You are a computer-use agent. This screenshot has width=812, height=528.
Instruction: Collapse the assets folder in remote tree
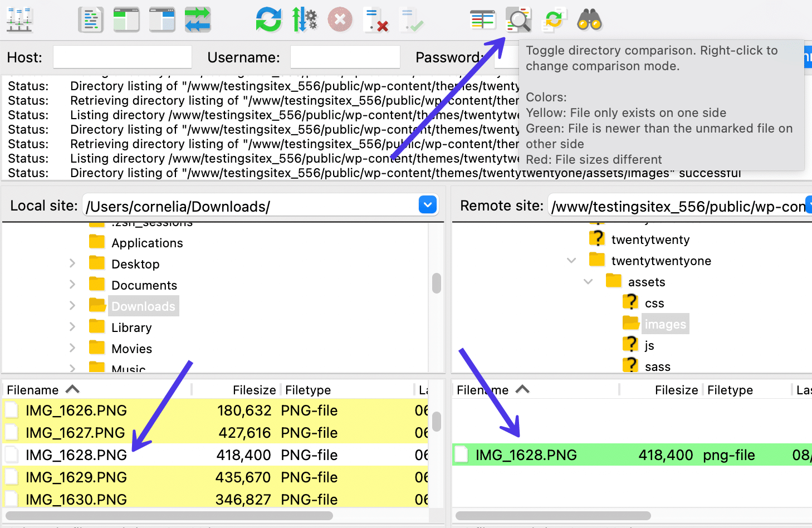click(x=588, y=282)
